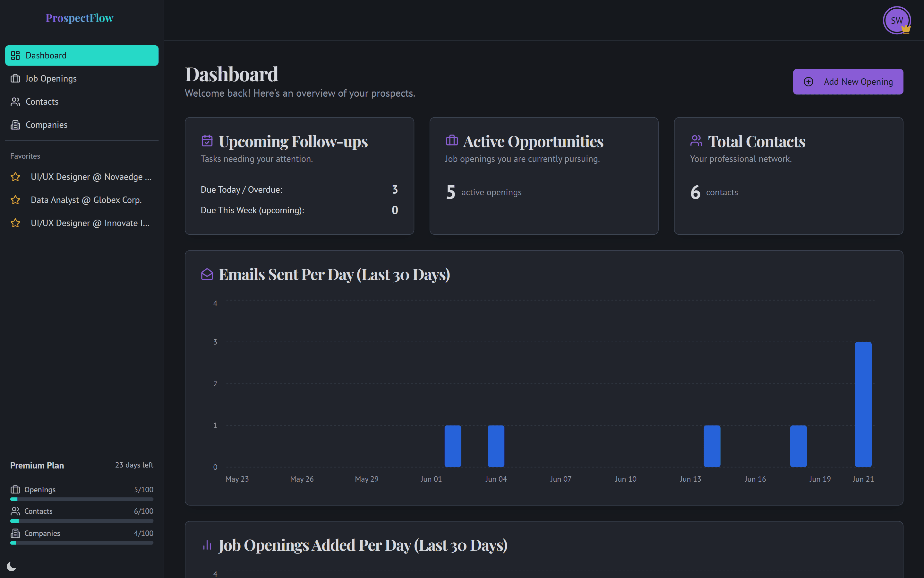
Task: Click bar chart icon of Job Openings Added
Action: click(x=207, y=545)
